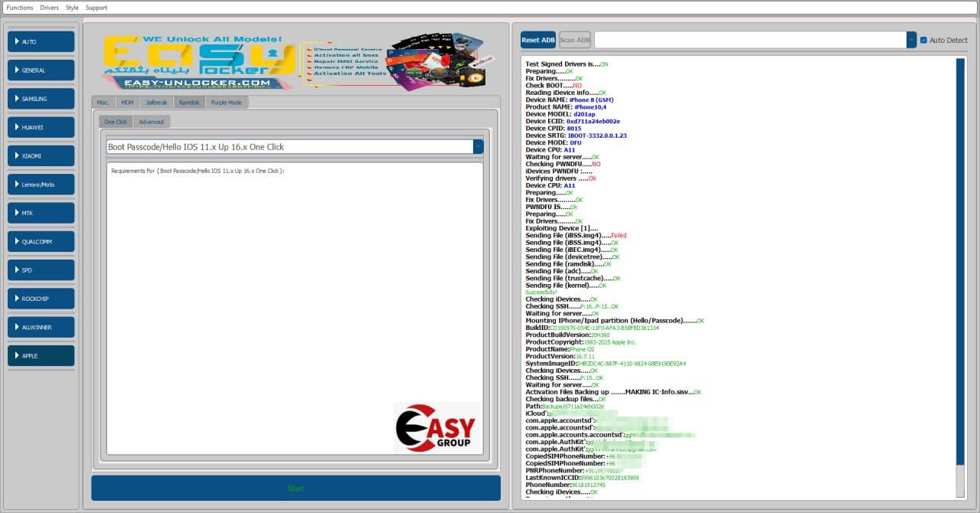Viewport: 980px width, 513px height.
Task: Click the 'Sending File (ramdisk)' line
Action: click(x=568, y=264)
